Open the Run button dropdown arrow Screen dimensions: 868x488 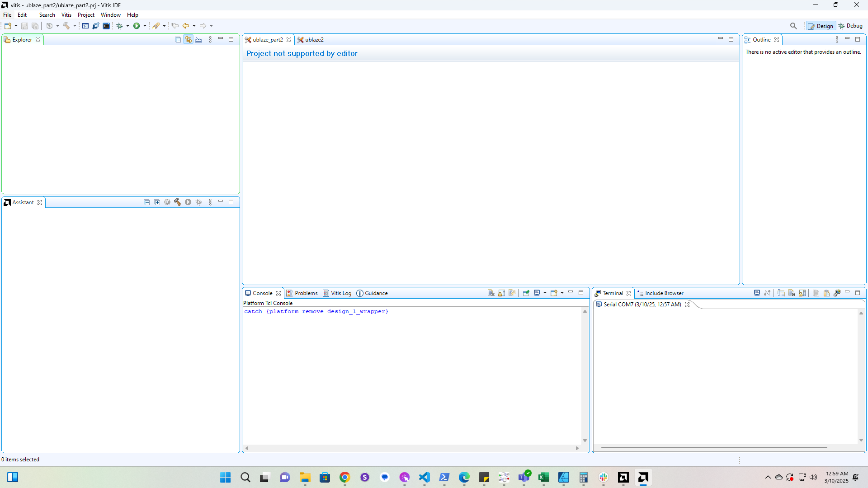(x=145, y=26)
